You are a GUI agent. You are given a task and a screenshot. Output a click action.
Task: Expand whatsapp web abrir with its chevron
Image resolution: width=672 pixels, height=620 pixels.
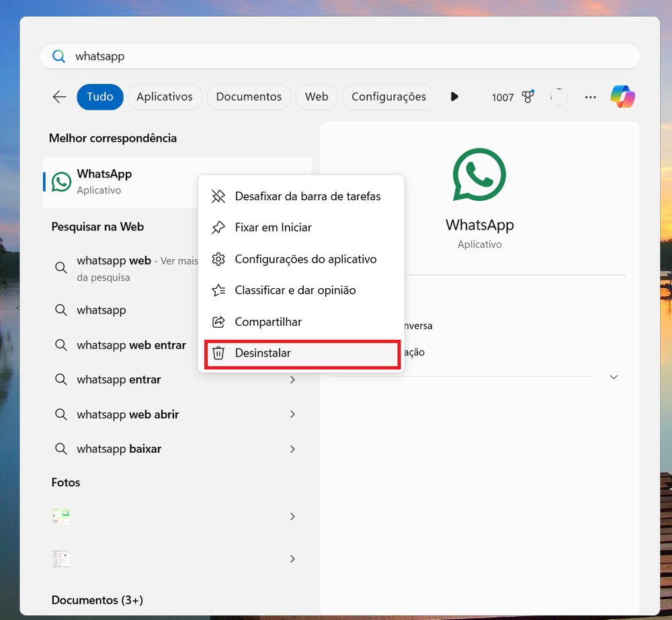[292, 414]
